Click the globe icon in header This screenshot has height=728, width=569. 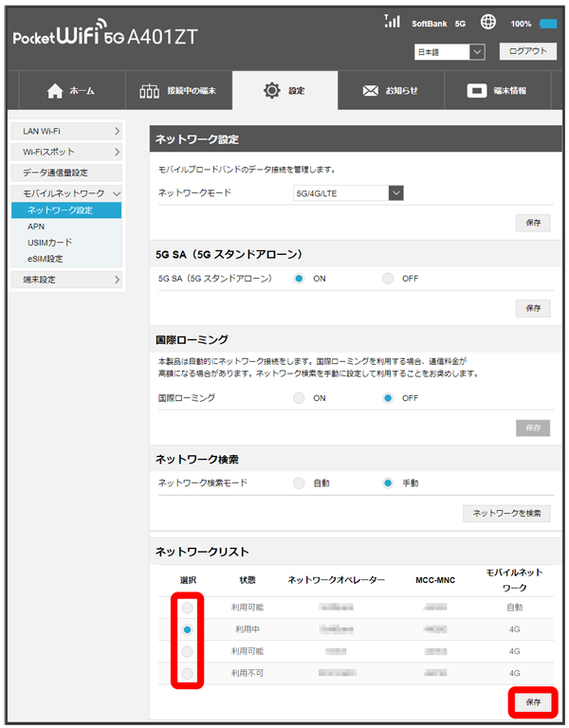(488, 22)
